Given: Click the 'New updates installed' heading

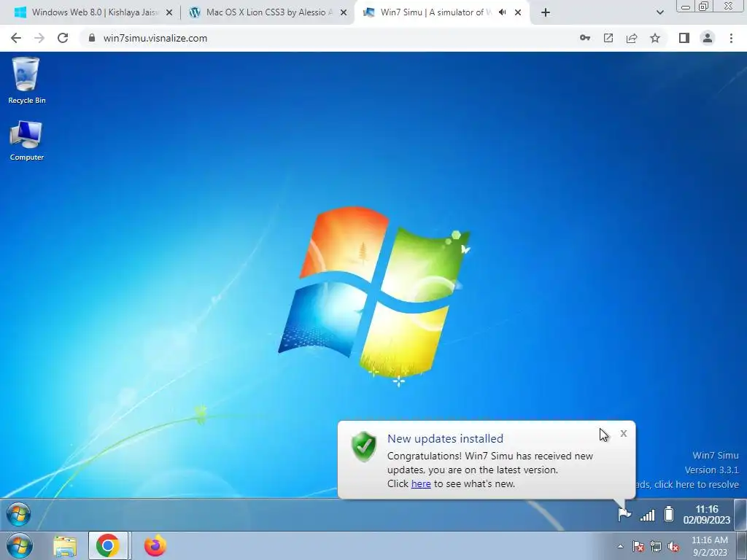Looking at the screenshot, I should (x=445, y=438).
